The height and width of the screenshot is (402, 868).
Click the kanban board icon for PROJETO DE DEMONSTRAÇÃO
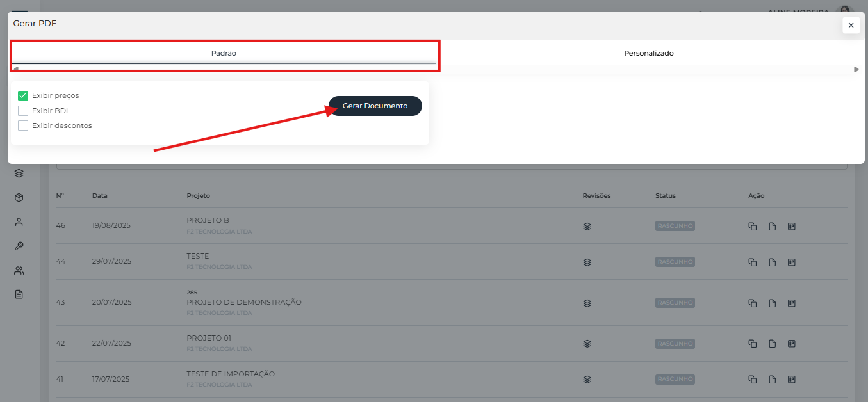pyautogui.click(x=792, y=303)
